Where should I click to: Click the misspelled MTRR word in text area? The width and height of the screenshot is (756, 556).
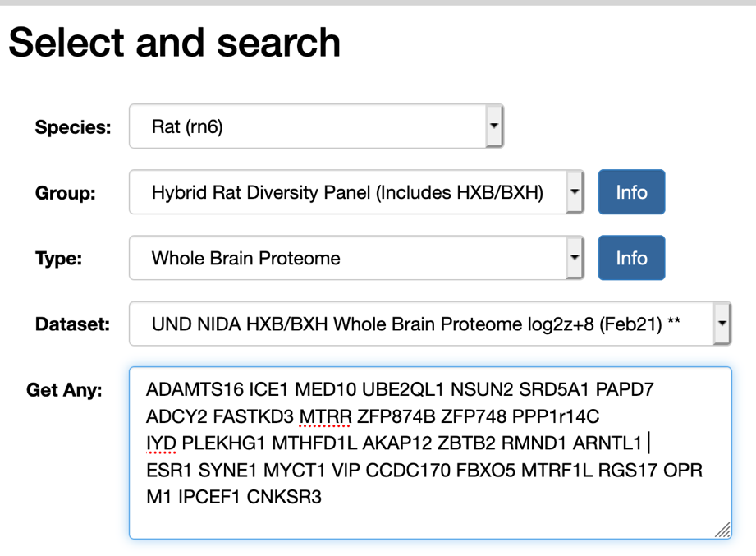click(324, 416)
